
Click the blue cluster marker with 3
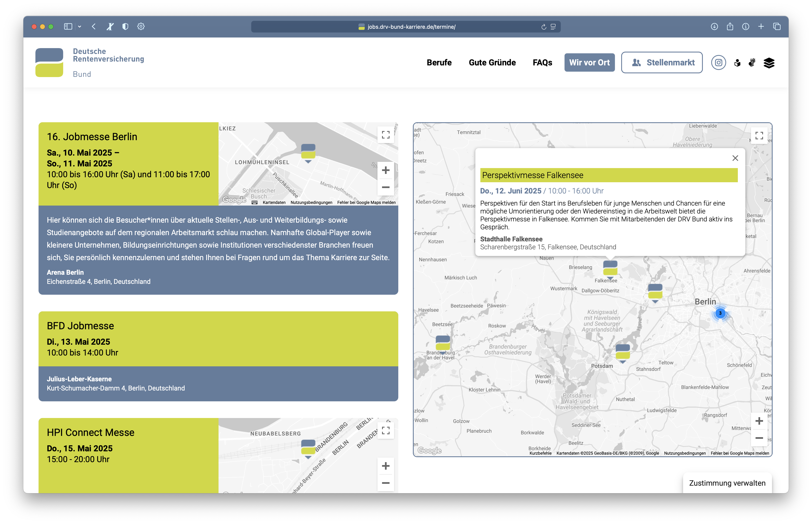click(720, 313)
